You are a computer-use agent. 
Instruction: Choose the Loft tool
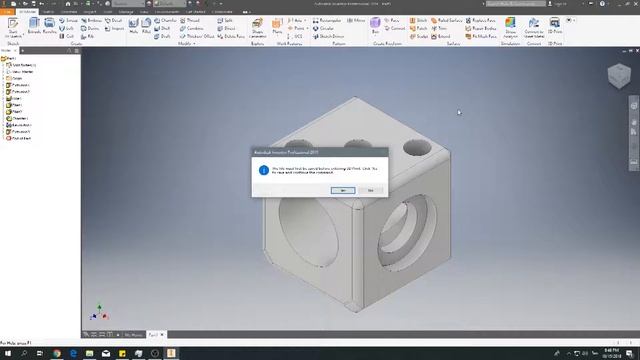click(67, 29)
